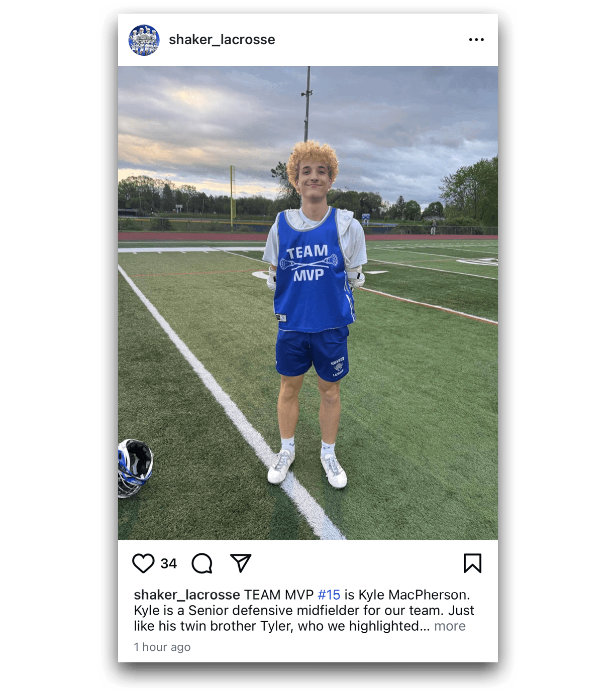Screen dimensions: 616x694
Task: Click shaker_lacrosse username in the caption
Action: pos(187,595)
